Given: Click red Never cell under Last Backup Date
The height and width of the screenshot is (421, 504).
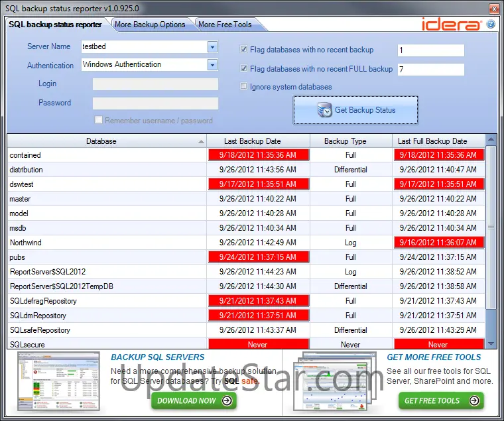Looking at the screenshot, I should pos(259,344).
